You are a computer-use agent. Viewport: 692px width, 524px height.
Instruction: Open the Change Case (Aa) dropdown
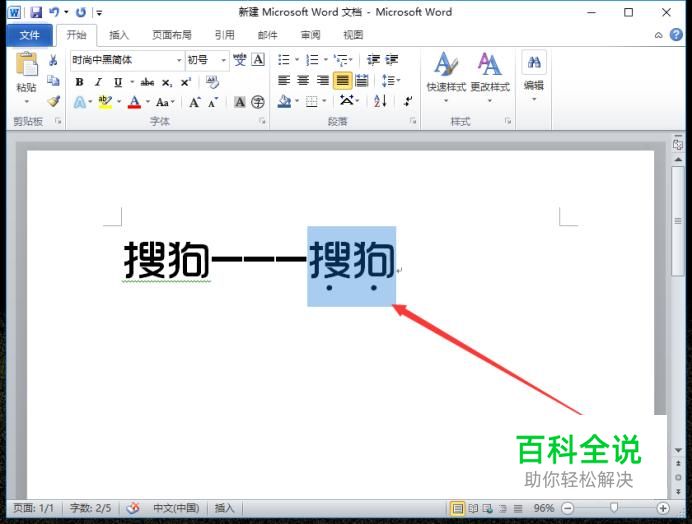coord(165,102)
